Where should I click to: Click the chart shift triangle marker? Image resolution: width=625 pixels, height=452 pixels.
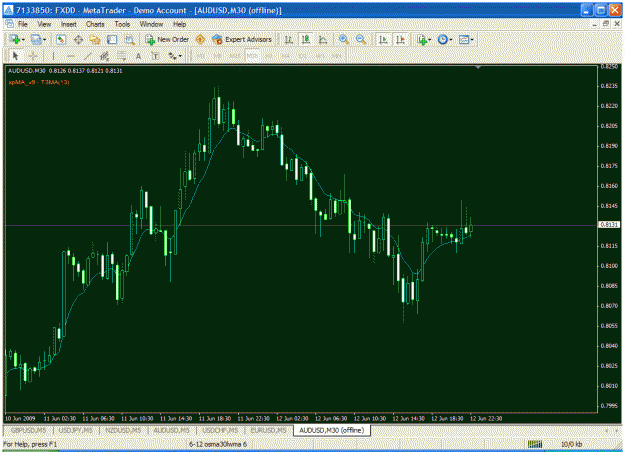point(478,67)
